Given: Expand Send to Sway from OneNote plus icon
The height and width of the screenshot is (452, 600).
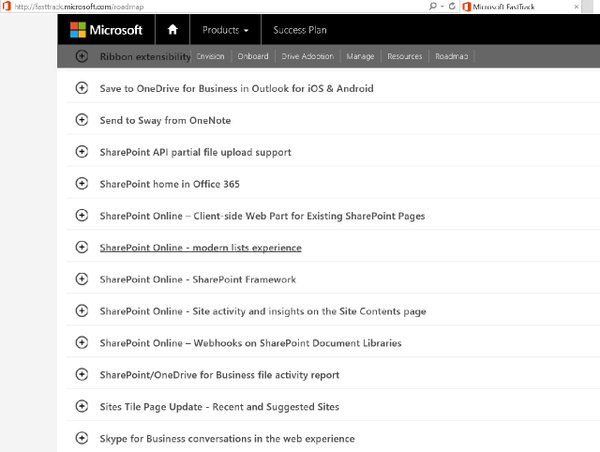Looking at the screenshot, I should [82, 120].
